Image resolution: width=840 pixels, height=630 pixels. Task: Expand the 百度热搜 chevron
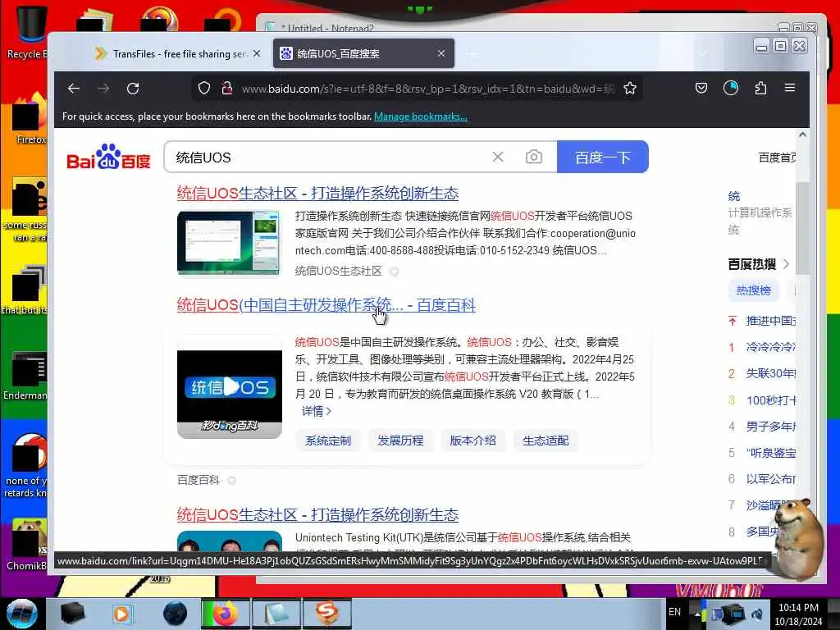pos(786,263)
